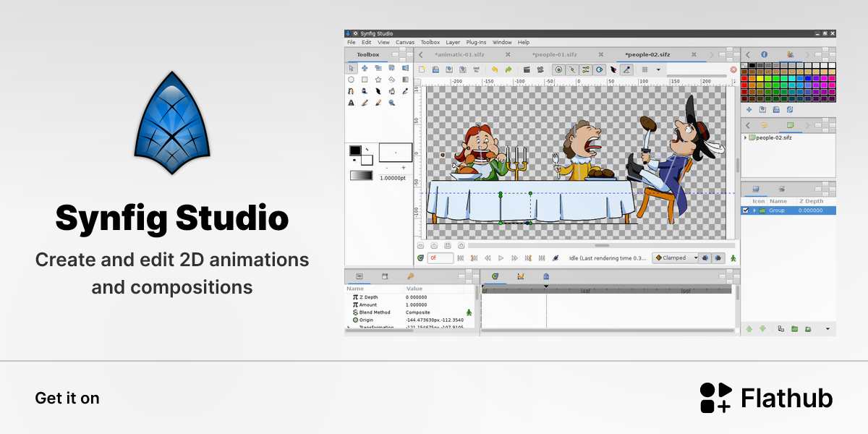Click the default gradient swatch in Toolbox
Viewport: 868px width, 434px height.
pos(361,175)
